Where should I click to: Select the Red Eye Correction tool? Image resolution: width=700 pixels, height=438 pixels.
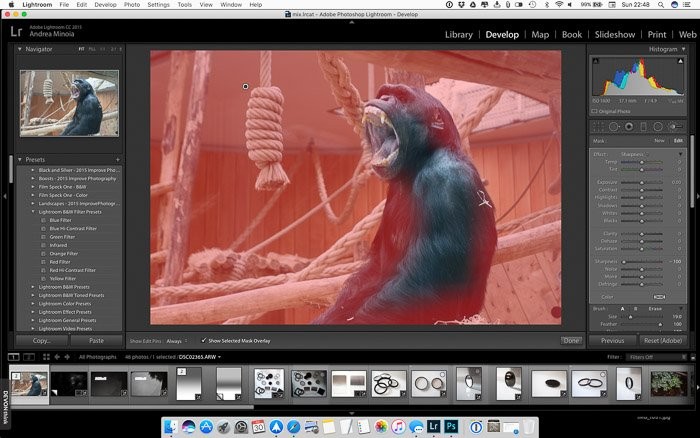point(629,127)
